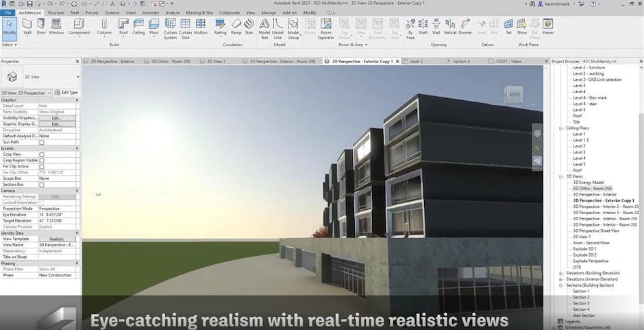Click the Eye Elevation value field

coord(57,215)
